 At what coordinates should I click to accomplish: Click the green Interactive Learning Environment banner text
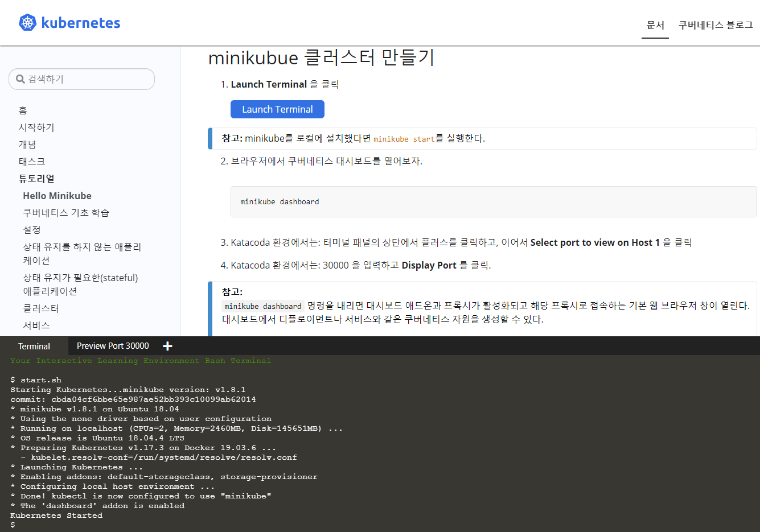pyautogui.click(x=141, y=361)
